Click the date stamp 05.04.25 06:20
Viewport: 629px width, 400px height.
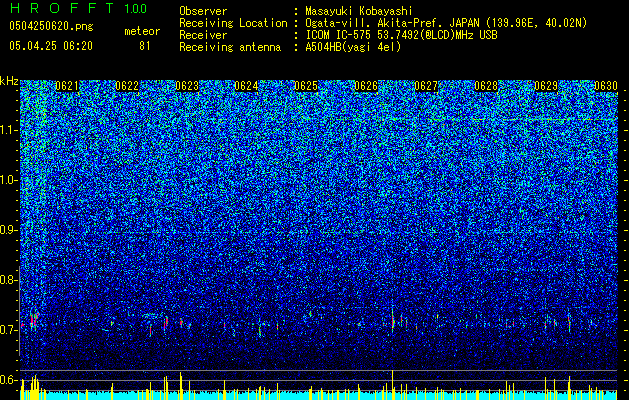(51, 46)
